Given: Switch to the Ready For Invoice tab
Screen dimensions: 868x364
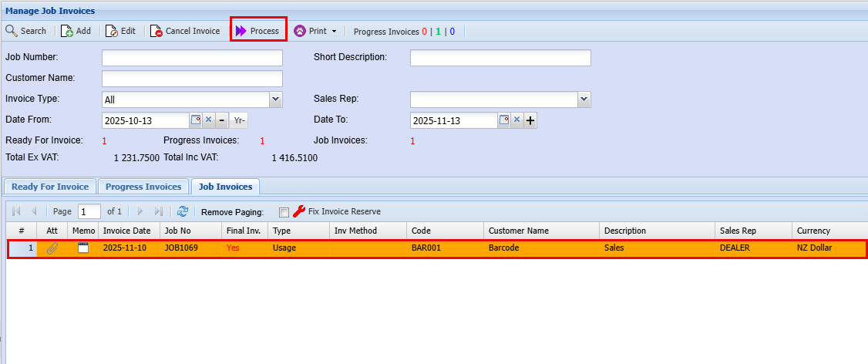Looking at the screenshot, I should point(50,187).
